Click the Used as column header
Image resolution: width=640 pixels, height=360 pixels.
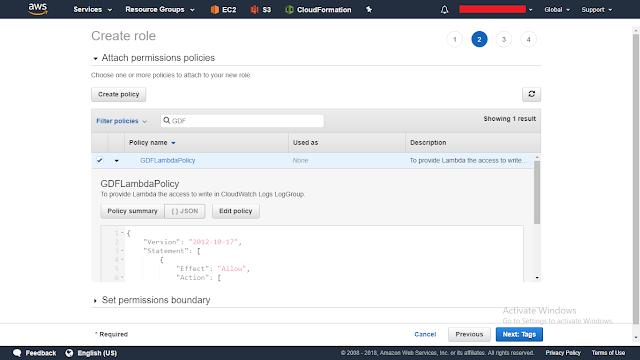tap(305, 142)
